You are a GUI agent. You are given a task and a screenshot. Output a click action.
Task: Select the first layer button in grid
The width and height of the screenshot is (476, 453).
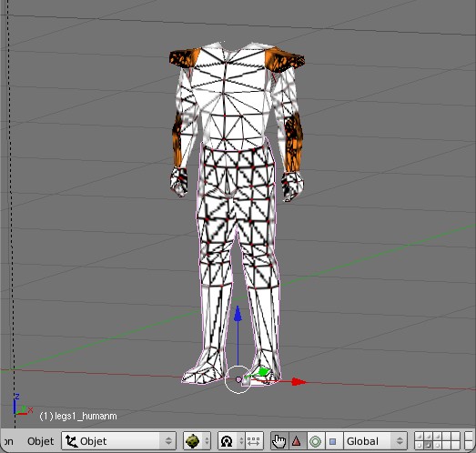[420, 437]
